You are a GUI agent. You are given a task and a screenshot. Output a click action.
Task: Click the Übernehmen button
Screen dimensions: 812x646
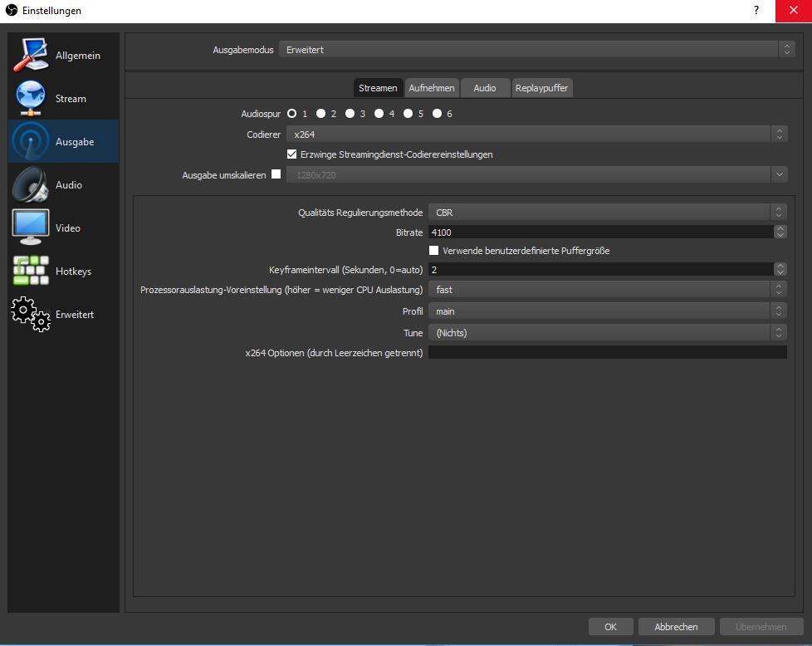(761, 627)
